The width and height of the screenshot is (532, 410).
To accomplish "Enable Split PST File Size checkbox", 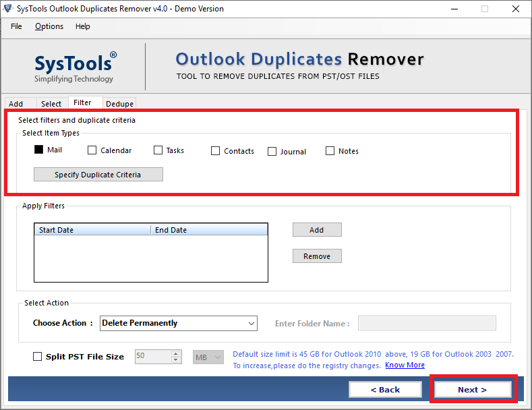I will [x=37, y=356].
